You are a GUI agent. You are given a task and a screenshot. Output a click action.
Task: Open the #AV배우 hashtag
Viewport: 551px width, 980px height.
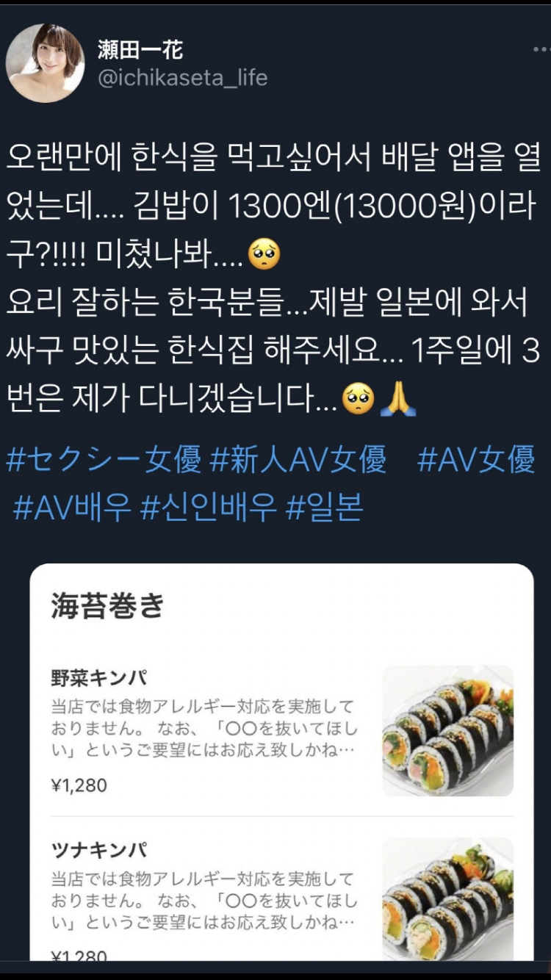point(72,507)
